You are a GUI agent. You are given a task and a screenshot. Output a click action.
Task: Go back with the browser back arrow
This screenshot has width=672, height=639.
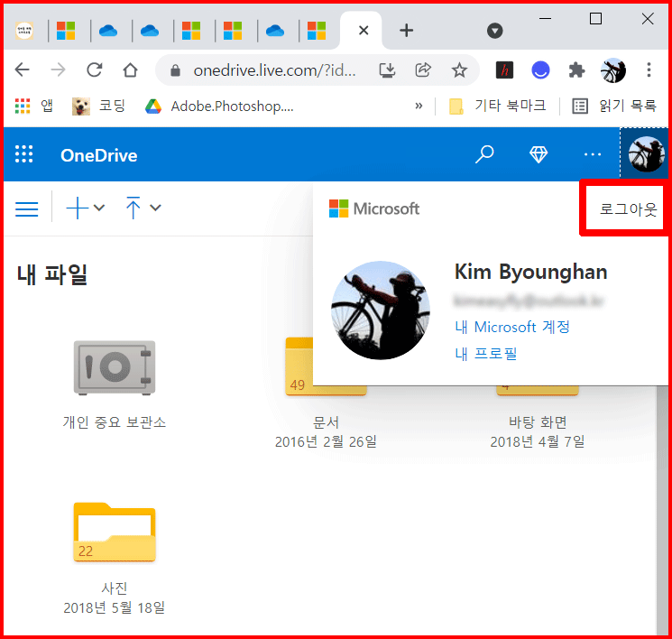point(23,69)
